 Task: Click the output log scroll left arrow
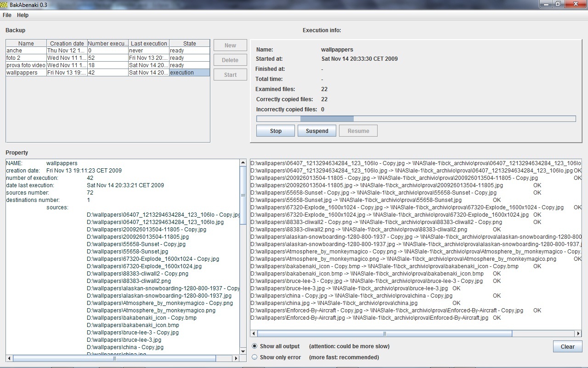pyautogui.click(x=254, y=333)
